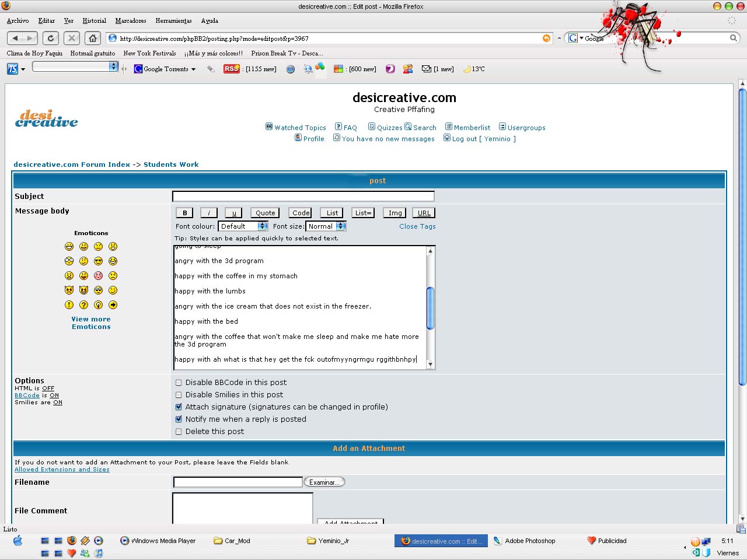Uncheck Attach signature checkbox
The width and height of the screenshot is (747, 560).
179,407
